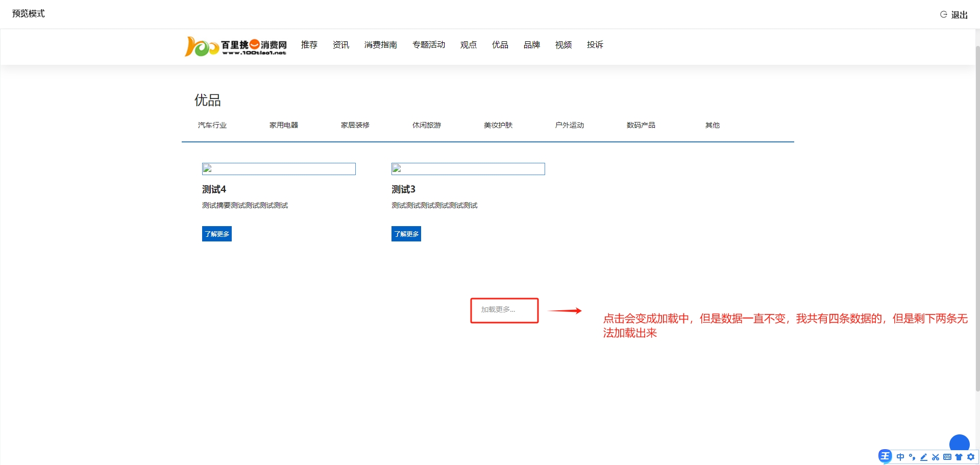This screenshot has width=980, height=465.
Task: Click 优品 in the top navigation bar
Action: click(500, 45)
